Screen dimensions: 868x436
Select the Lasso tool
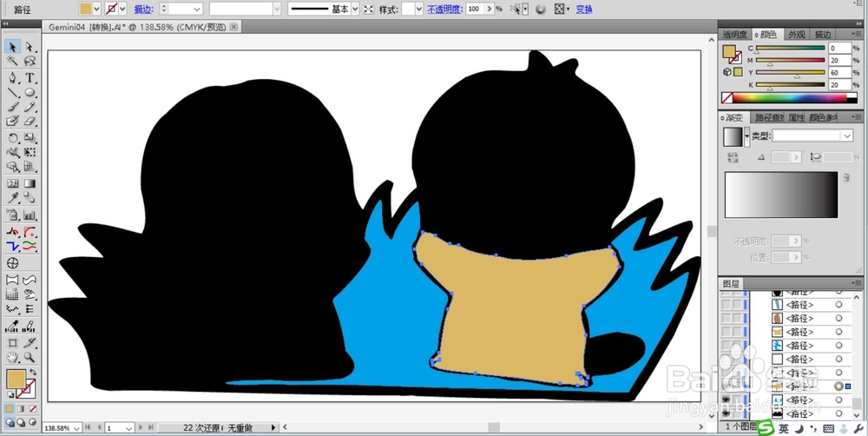pos(30,61)
